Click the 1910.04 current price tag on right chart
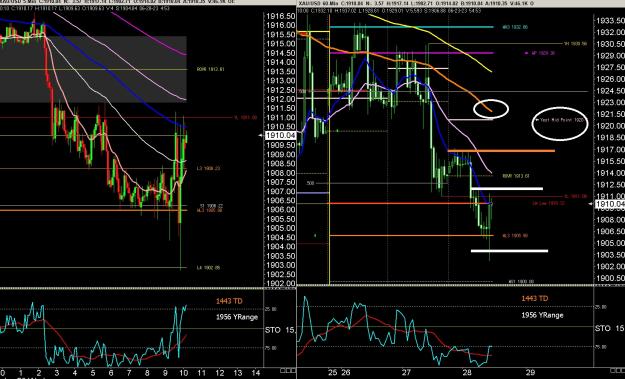The image size is (625, 379). tap(610, 204)
